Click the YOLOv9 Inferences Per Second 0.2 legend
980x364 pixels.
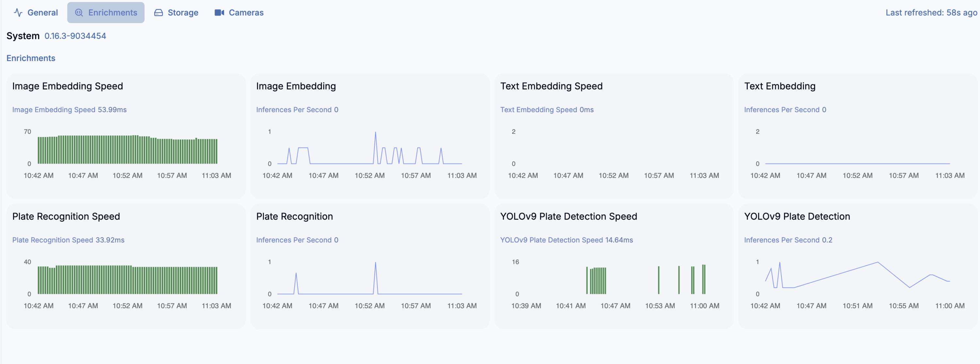(x=788, y=240)
